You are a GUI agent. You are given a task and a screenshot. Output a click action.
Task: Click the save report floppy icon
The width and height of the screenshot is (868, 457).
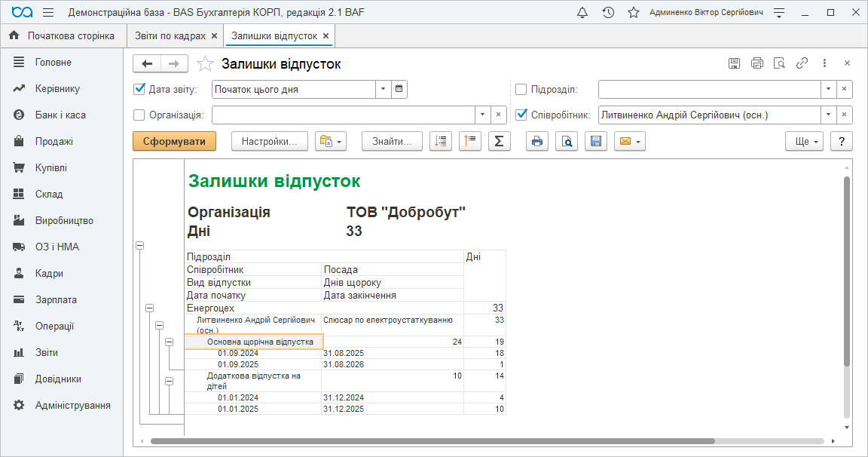pyautogui.click(x=595, y=141)
